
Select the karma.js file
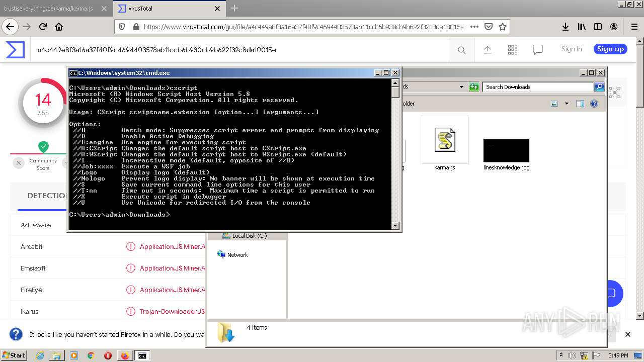[444, 143]
